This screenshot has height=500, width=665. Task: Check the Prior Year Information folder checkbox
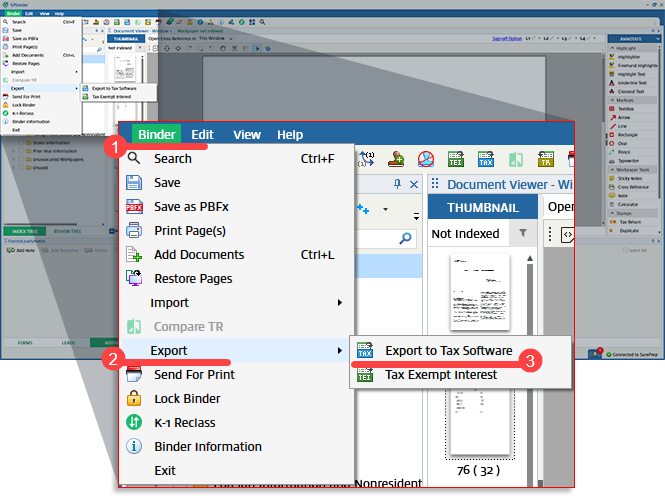[x=22, y=151]
